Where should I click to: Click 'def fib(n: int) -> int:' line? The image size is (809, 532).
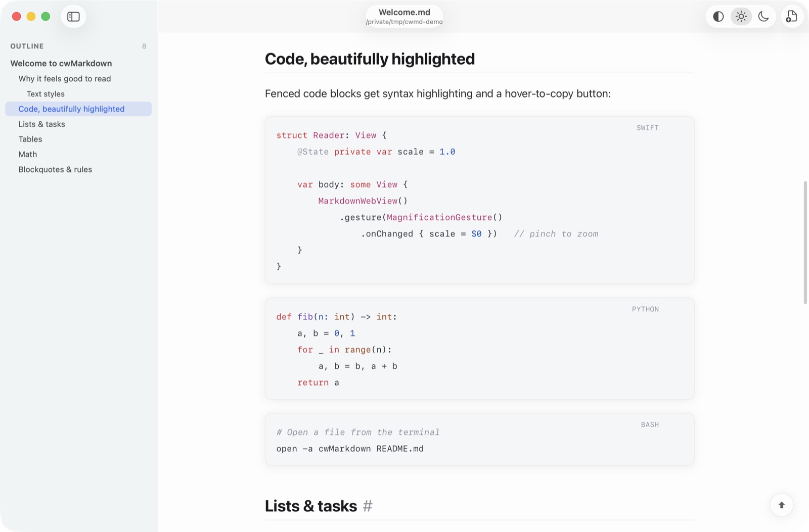pyautogui.click(x=337, y=317)
